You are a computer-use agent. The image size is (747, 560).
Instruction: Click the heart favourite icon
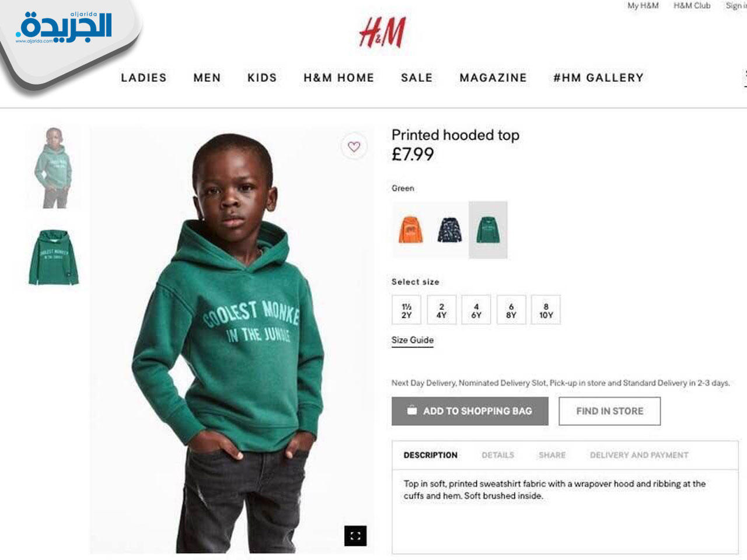354,146
